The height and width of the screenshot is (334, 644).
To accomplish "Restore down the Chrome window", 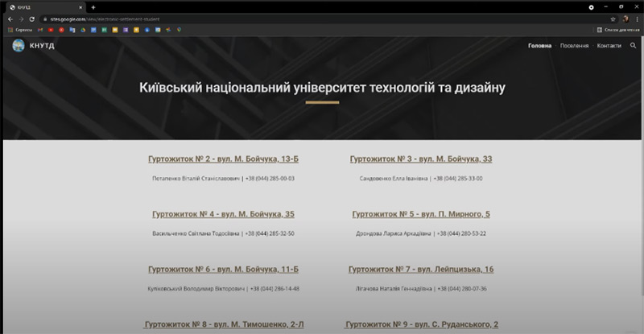I will [621, 7].
